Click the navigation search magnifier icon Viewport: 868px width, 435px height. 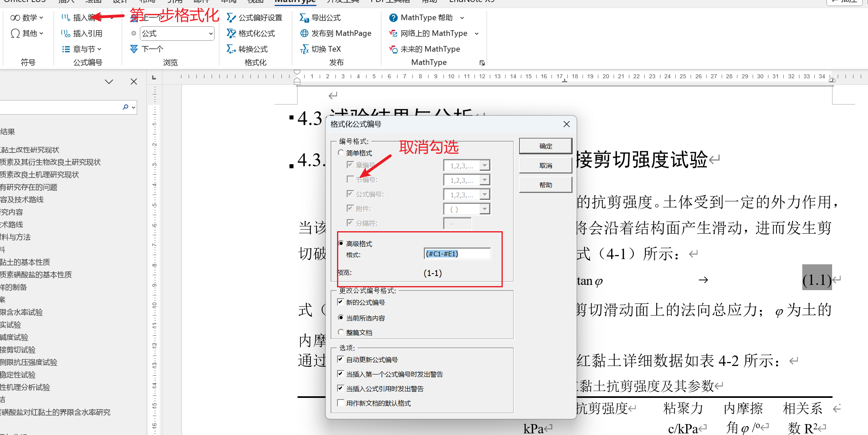[126, 107]
